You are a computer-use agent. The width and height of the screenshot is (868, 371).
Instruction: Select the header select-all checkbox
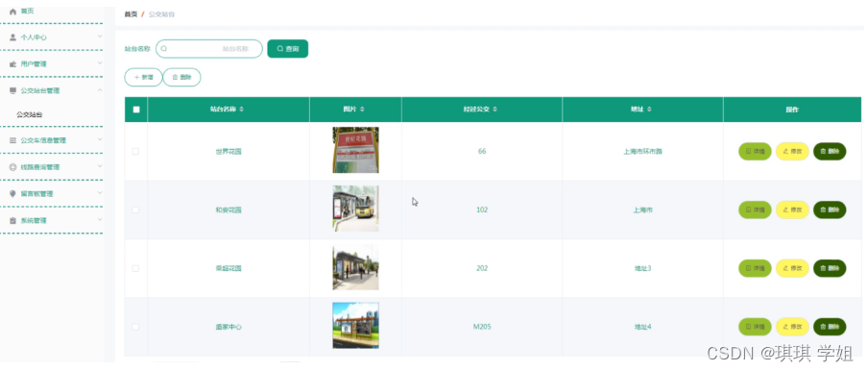click(136, 110)
